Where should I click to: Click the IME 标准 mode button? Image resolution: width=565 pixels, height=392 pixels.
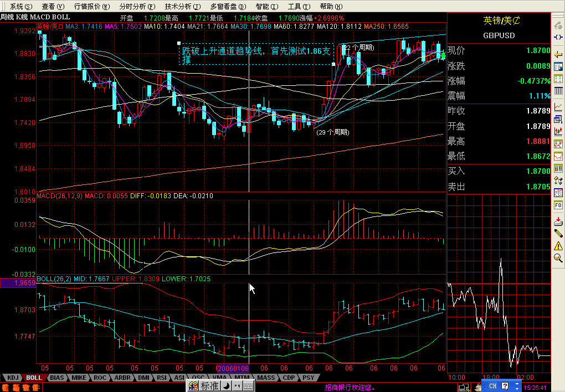point(209,386)
